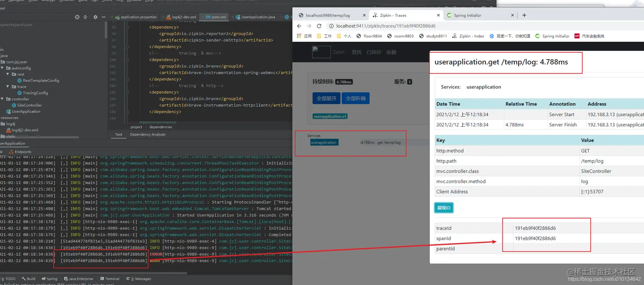Open the room:9803 bookmark
Screen dimensions: 644x285
(x=400, y=36)
